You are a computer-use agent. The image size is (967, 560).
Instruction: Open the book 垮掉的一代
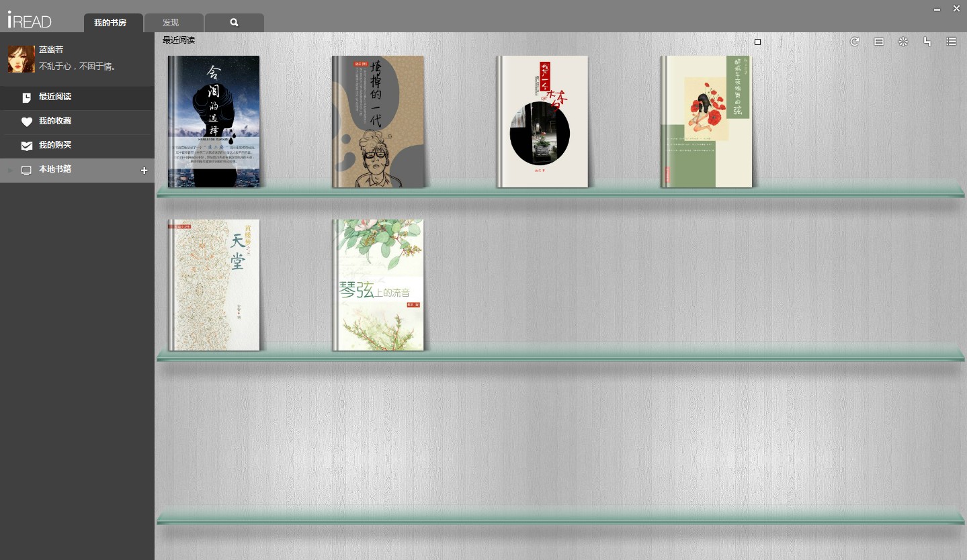(x=378, y=122)
